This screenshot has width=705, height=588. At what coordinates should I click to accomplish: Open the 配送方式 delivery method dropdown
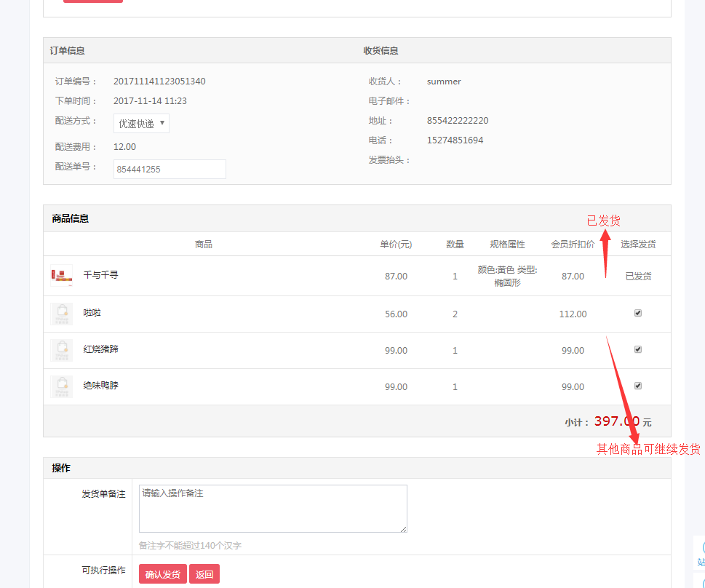[x=141, y=124]
